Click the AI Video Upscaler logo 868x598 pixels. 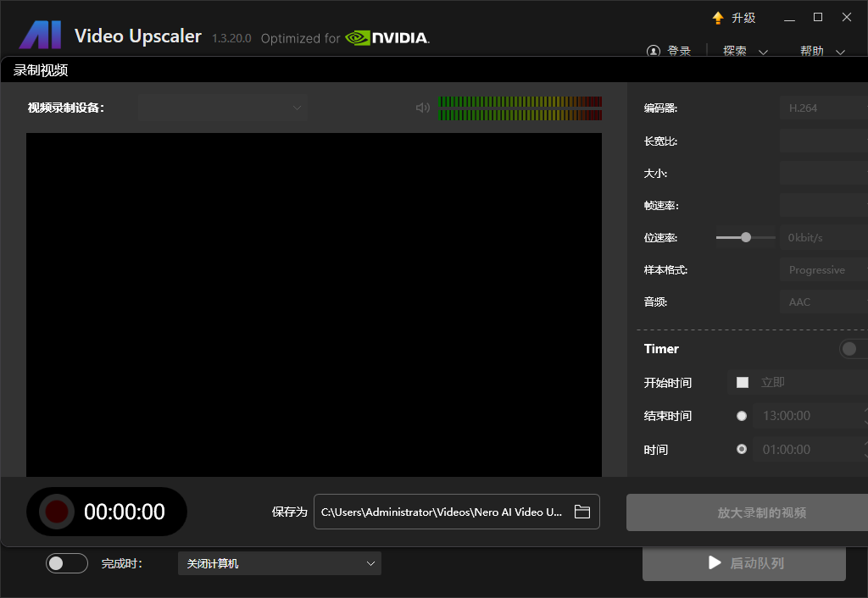pyautogui.click(x=40, y=35)
